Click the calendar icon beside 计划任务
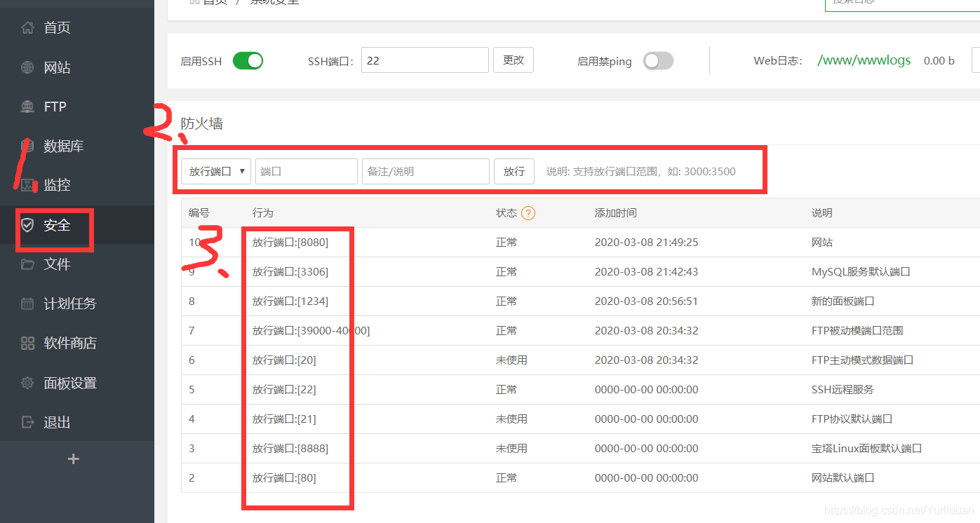This screenshot has height=523, width=980. click(27, 304)
